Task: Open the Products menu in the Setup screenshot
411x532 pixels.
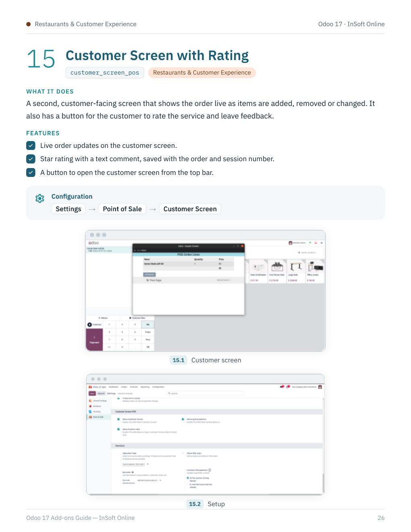Action: pos(134,387)
